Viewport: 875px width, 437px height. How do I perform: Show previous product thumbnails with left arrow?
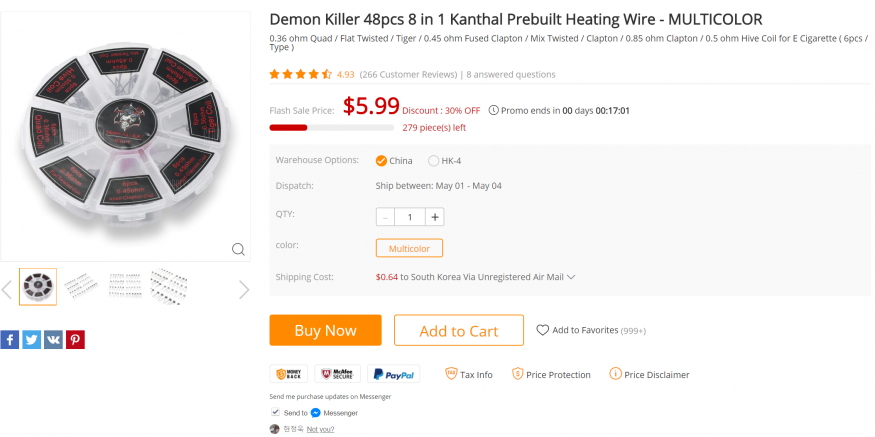pyautogui.click(x=7, y=290)
